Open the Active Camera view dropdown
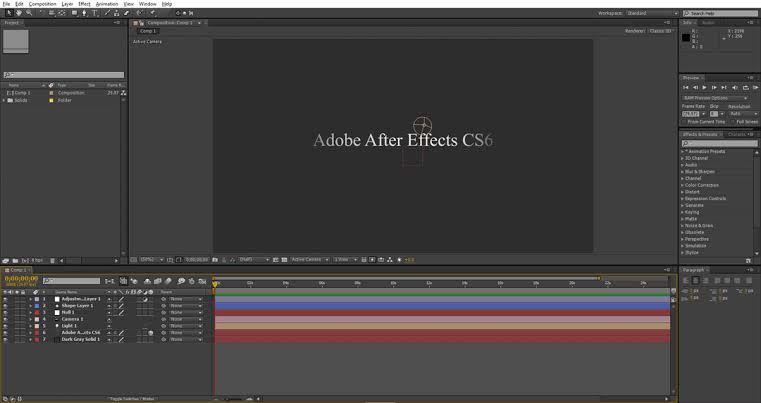Viewport: 761px width, 403px height. [x=310, y=260]
